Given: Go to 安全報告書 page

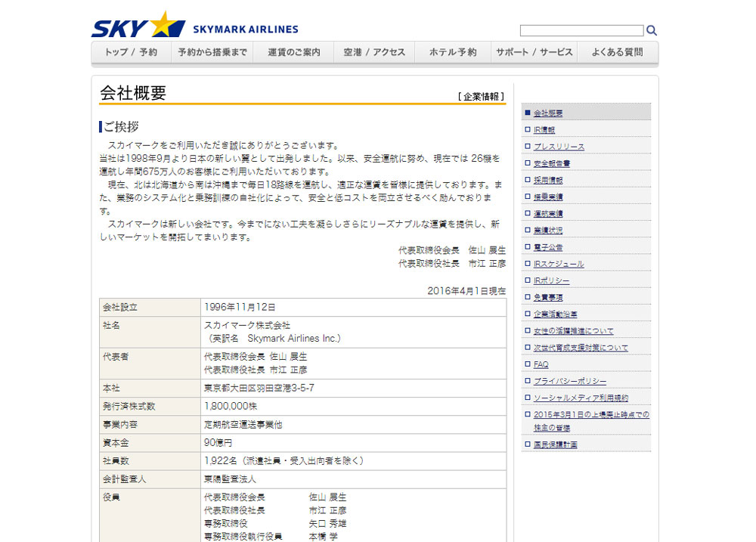Looking at the screenshot, I should point(552,163).
